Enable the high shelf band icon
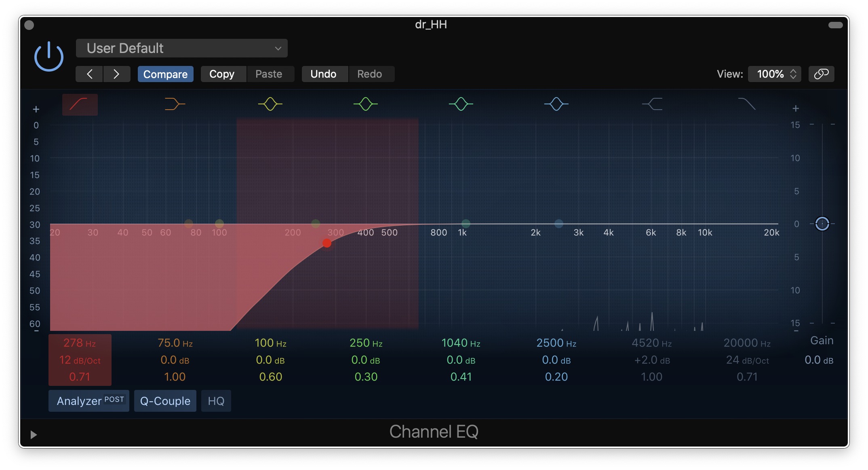Image resolution: width=868 pixels, height=470 pixels. pyautogui.click(x=652, y=104)
